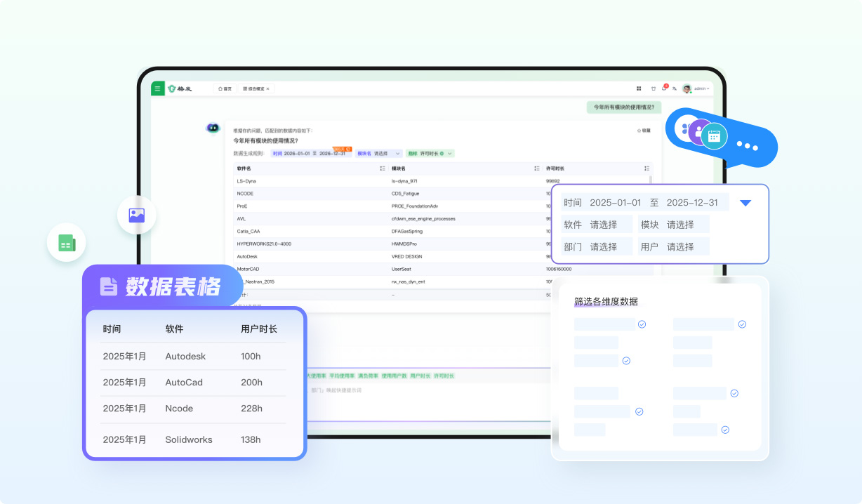Viewport: 862px width, 504px height.
Task: Click the language translate icon in header
Action: point(675,88)
